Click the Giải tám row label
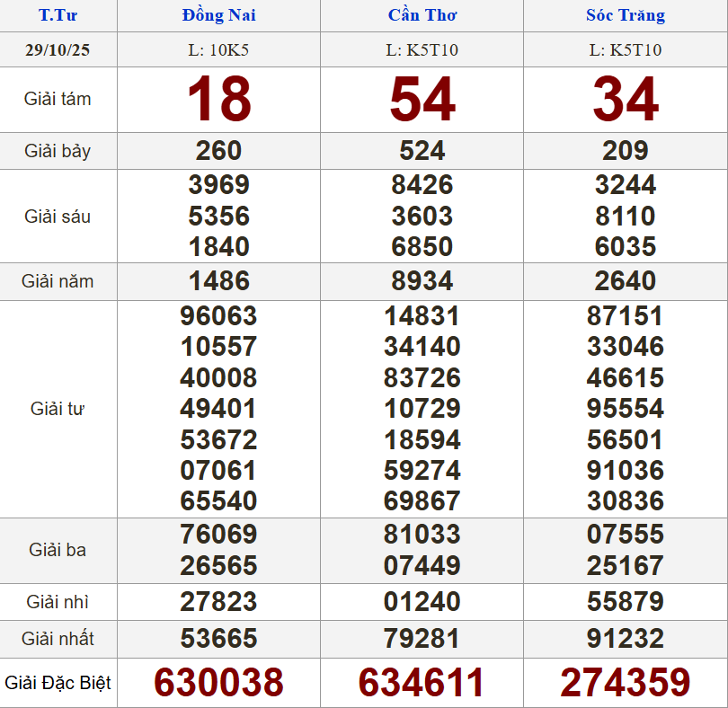This screenshot has height=708, width=728. click(58, 100)
